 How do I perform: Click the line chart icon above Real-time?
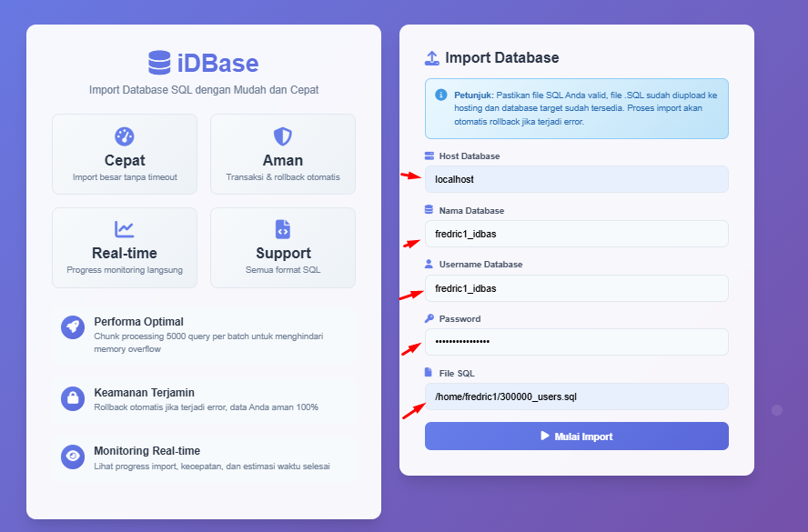click(x=125, y=229)
